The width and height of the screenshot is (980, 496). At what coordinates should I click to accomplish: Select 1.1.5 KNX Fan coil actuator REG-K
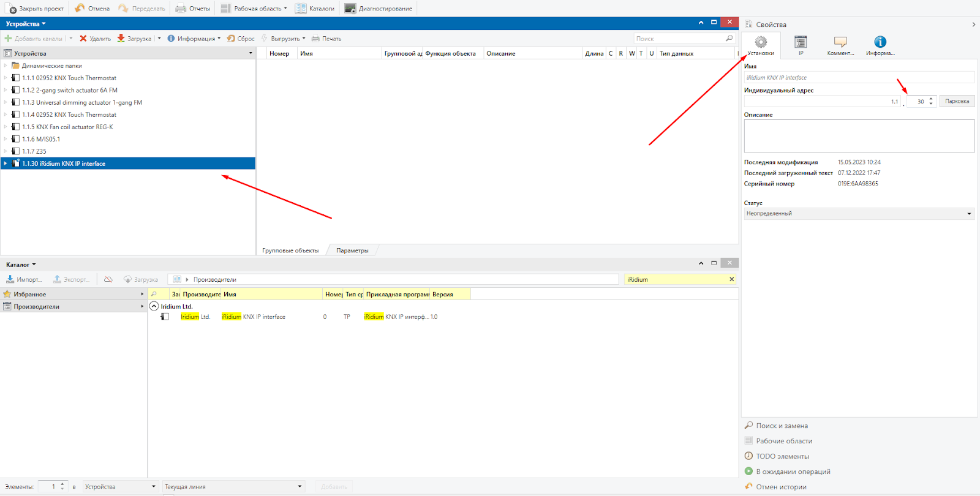pyautogui.click(x=67, y=127)
